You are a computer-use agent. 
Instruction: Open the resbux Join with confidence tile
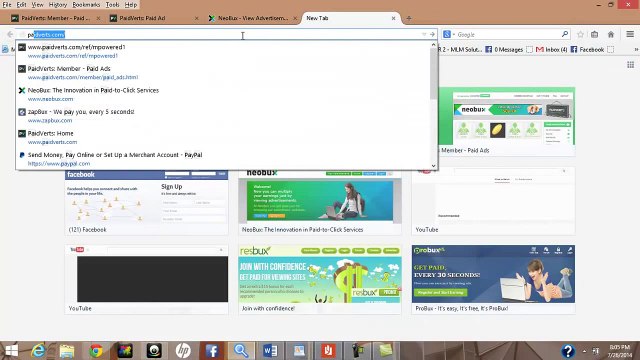point(320,280)
